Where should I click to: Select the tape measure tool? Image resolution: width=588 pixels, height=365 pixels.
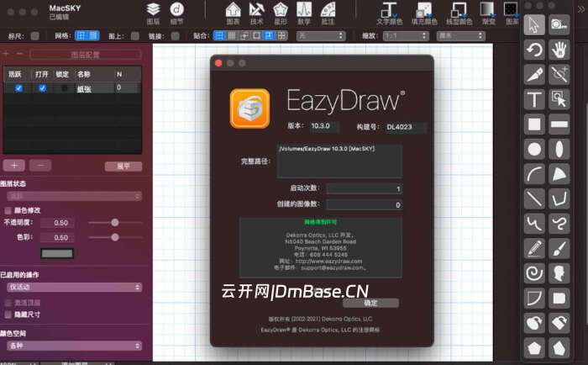pos(559,24)
